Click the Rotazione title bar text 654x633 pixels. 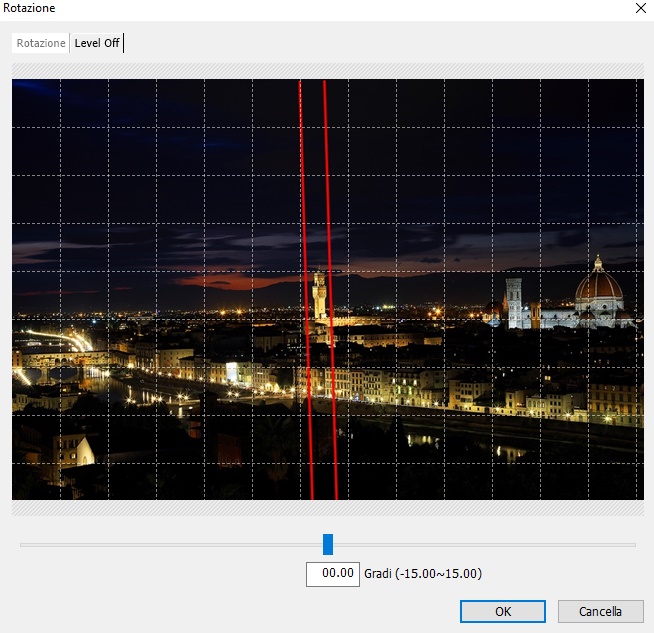(x=30, y=8)
